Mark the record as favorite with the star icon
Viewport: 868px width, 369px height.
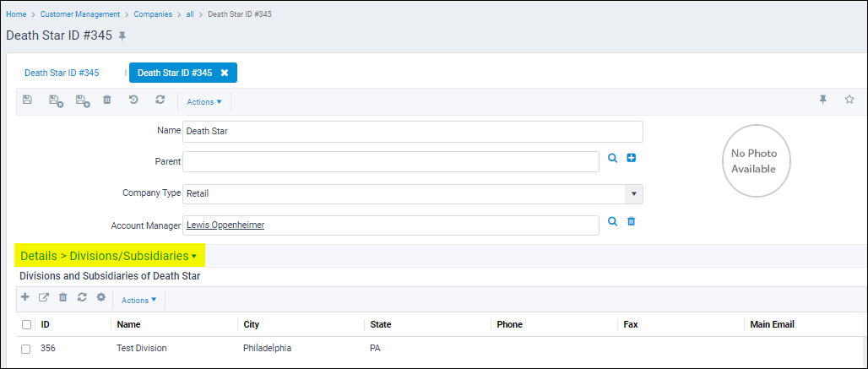[x=849, y=100]
